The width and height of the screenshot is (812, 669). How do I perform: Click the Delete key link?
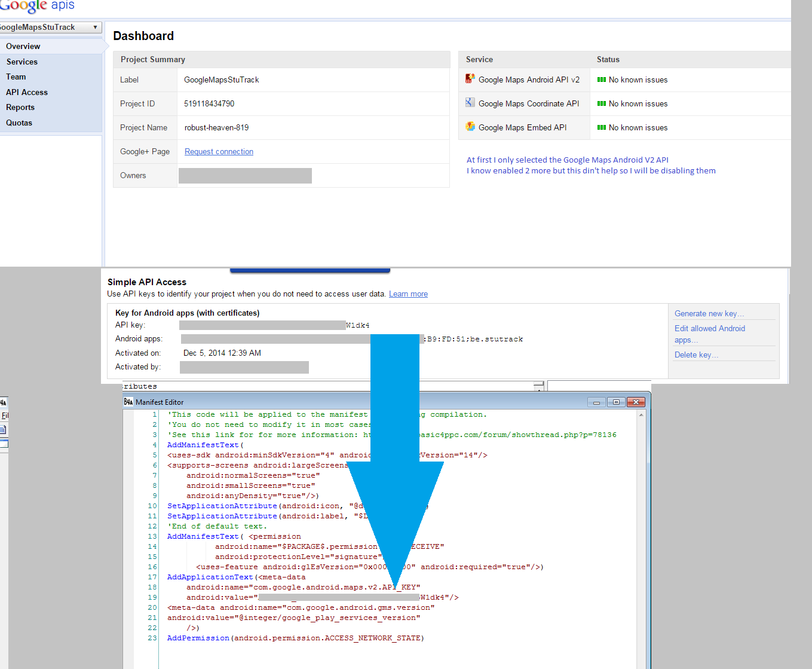(696, 355)
